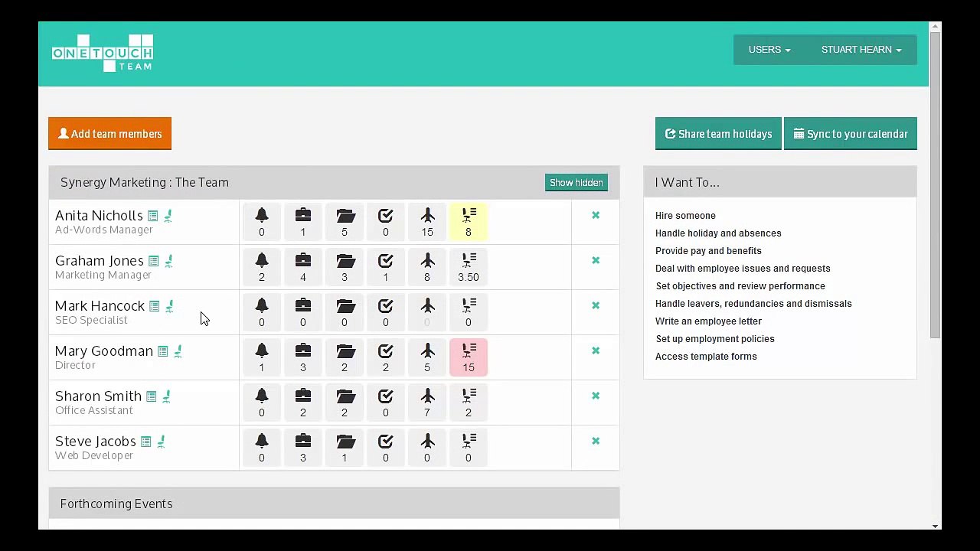
Task: Open Access template forms link
Action: (706, 357)
